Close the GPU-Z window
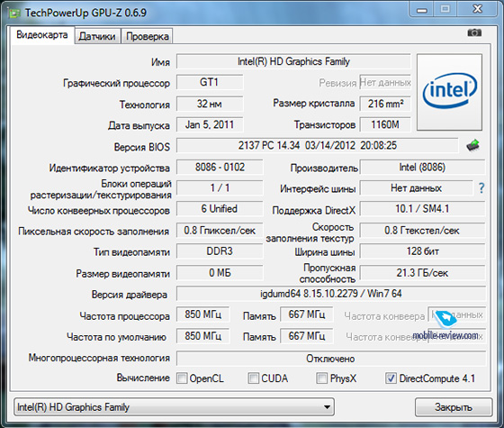This screenshot has height=428, width=504. 478,9
